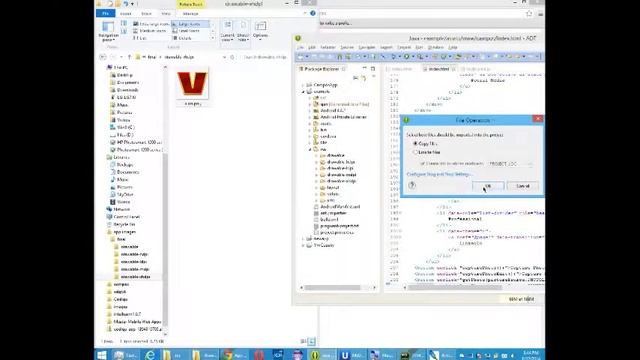Select drawable-xhdpi folder in navigation pane
640x360 pixels.
pyautogui.click(x=135, y=277)
